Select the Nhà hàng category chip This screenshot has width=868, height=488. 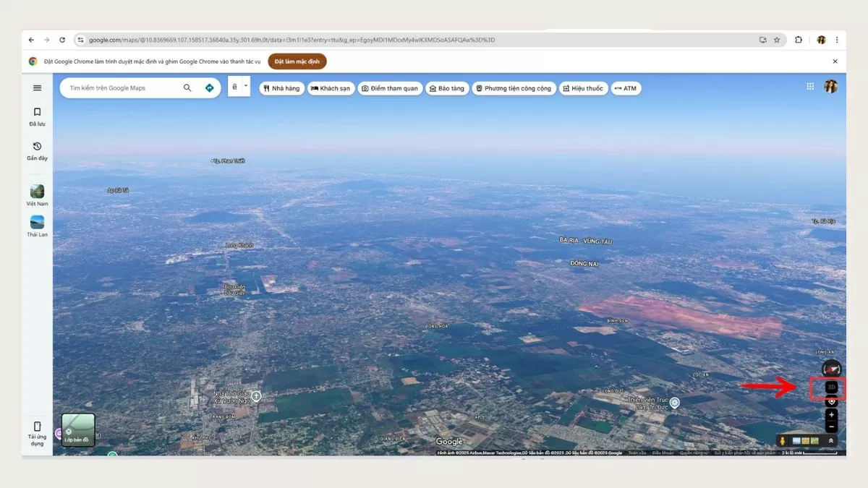[x=282, y=89]
